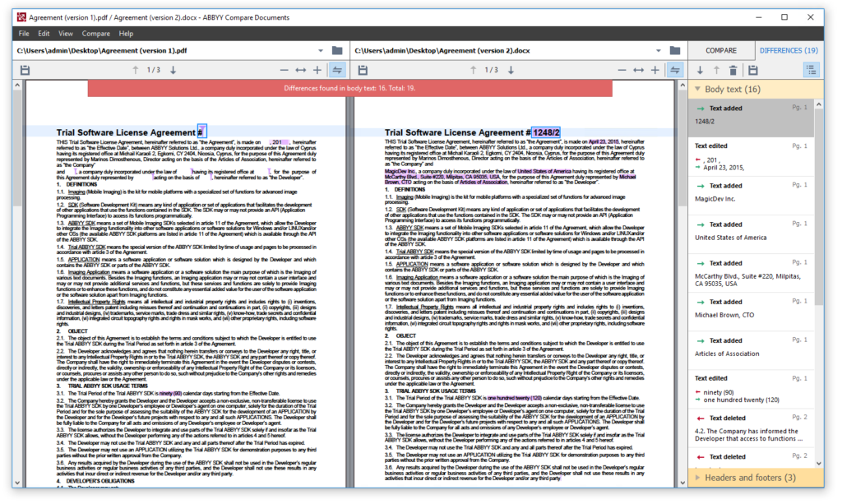Open the Compare menu
This screenshot has width=842, height=504.
click(95, 34)
